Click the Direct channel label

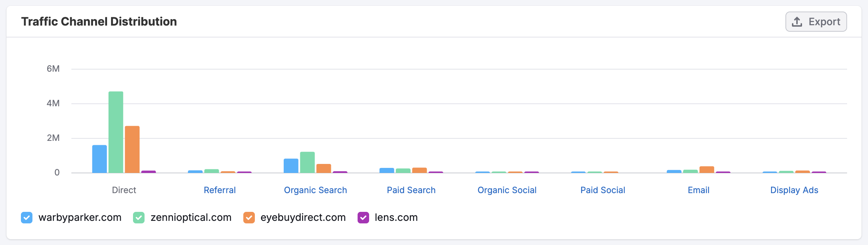(124, 190)
